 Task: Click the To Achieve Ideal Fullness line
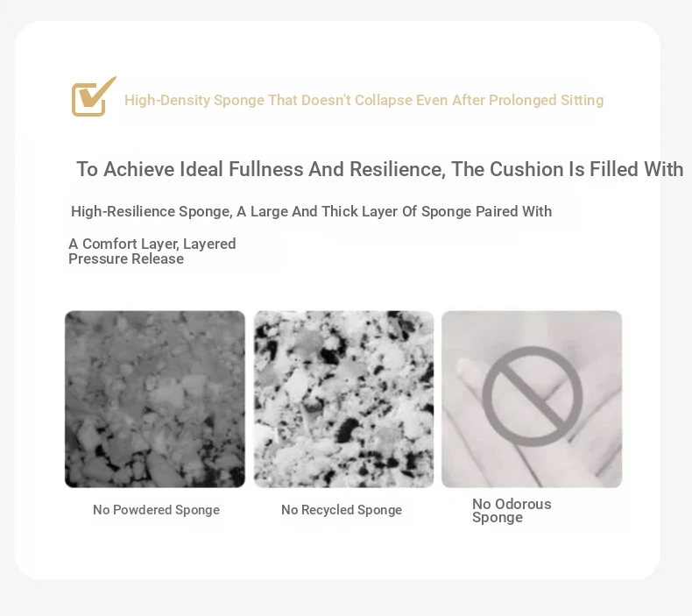point(380,169)
